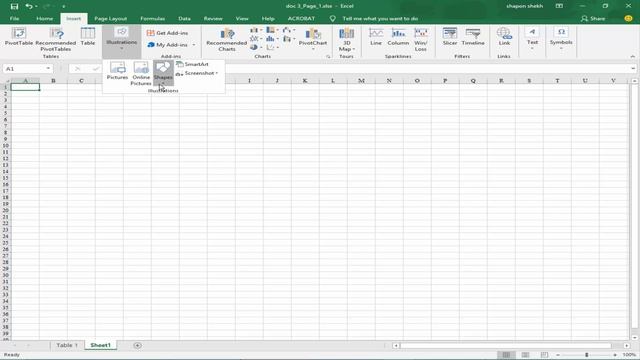
Task: Open the Shapes gallery
Action: click(x=163, y=73)
